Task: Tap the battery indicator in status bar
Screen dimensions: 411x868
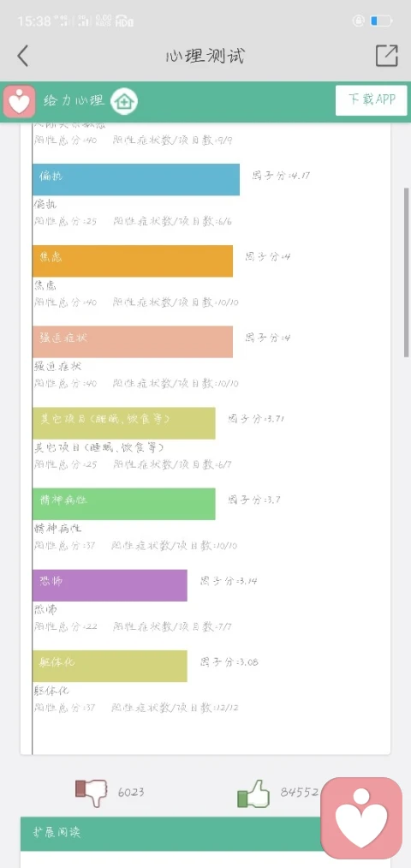Action: click(381, 21)
